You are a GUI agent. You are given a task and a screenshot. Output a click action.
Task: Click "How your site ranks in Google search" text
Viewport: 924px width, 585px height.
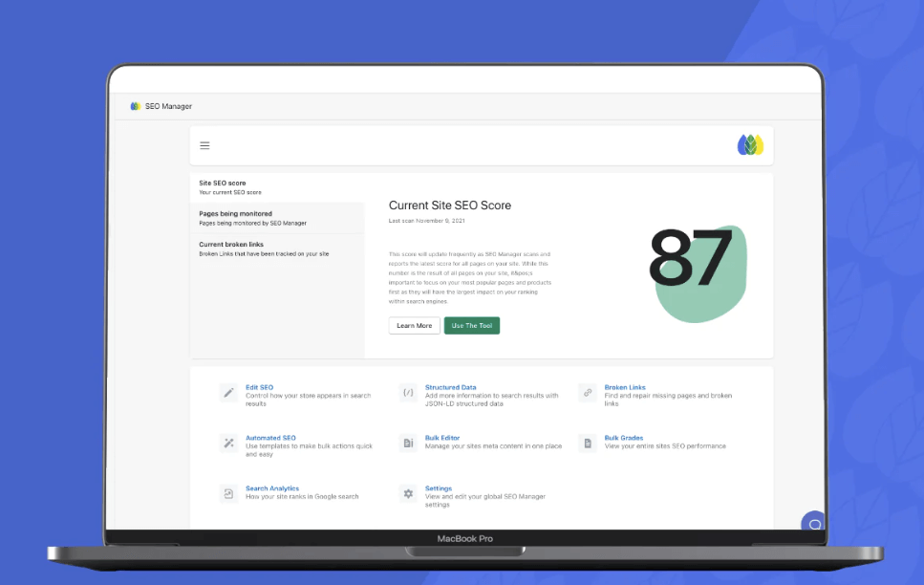tap(302, 496)
